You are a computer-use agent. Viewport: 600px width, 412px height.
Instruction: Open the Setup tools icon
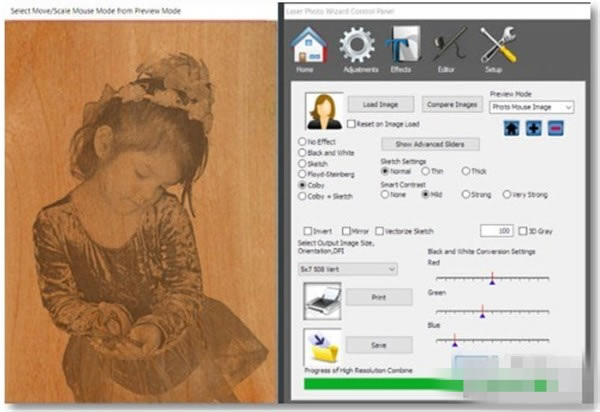[498, 45]
